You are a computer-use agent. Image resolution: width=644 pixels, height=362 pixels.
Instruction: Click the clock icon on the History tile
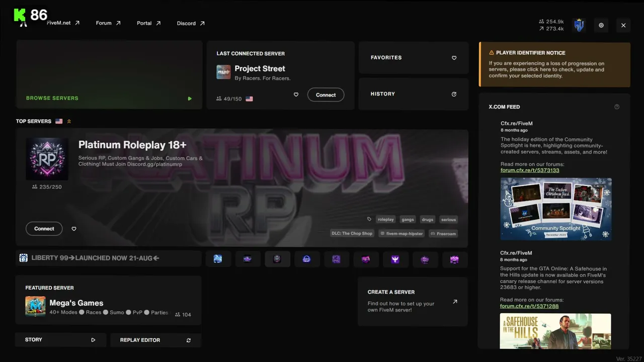pos(454,94)
